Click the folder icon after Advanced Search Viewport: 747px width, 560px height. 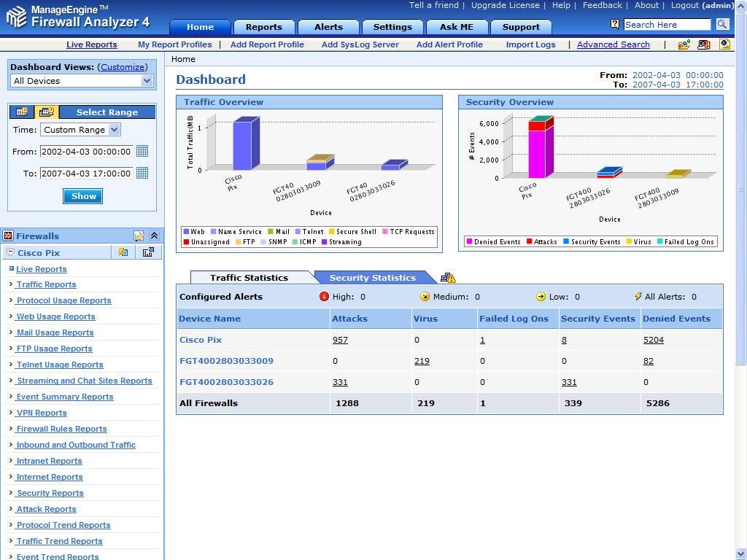click(x=684, y=44)
